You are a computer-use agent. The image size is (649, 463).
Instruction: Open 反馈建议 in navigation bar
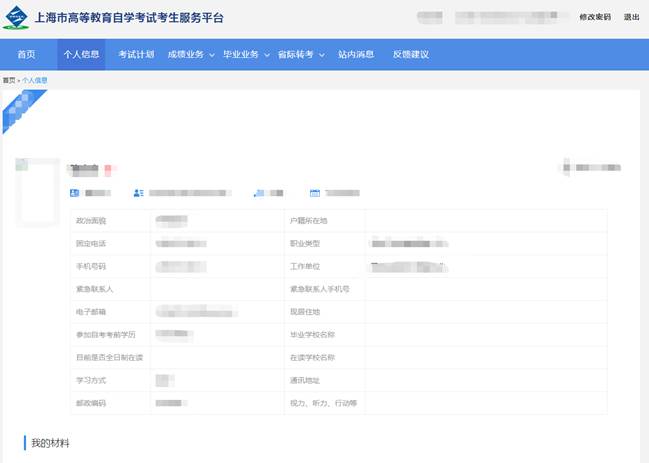(x=410, y=54)
